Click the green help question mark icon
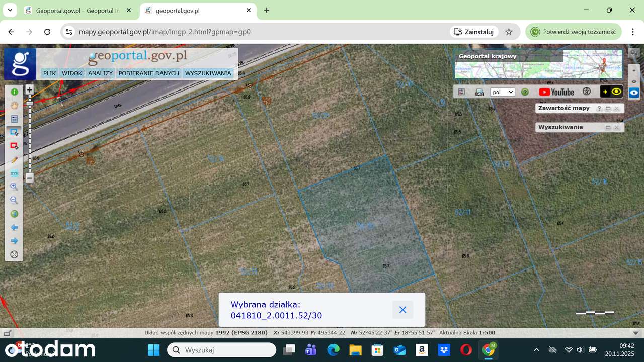The height and width of the screenshot is (362, 644). 525,92
